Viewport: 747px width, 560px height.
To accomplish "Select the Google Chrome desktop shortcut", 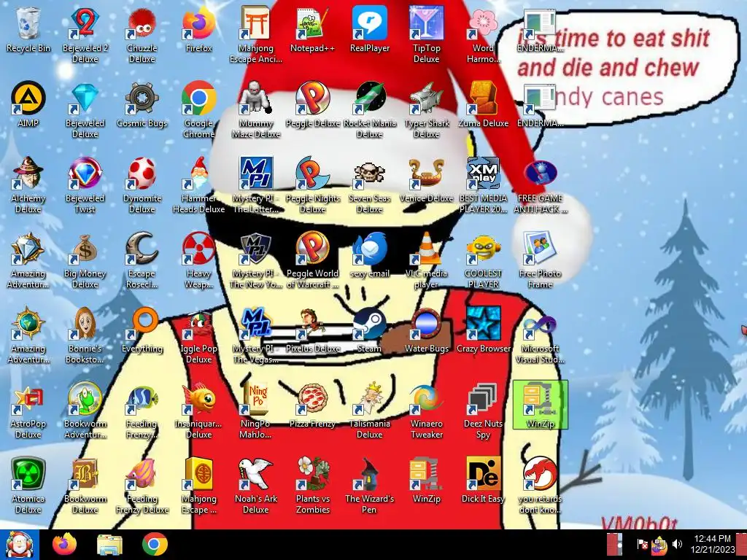I will pos(199,110).
